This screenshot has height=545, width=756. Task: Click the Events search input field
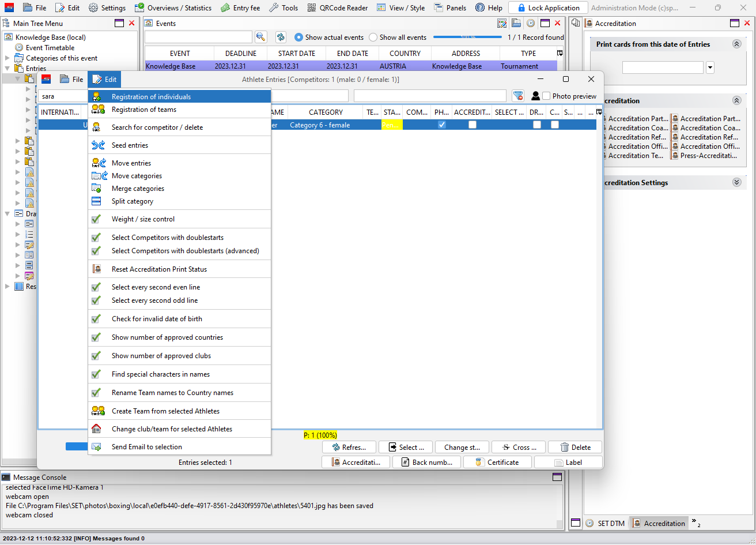pos(198,37)
